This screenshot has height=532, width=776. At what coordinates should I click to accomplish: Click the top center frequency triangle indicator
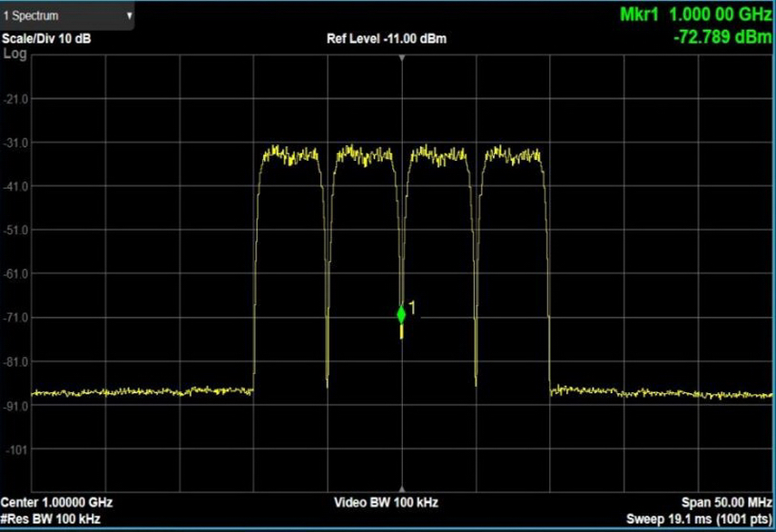pyautogui.click(x=402, y=58)
